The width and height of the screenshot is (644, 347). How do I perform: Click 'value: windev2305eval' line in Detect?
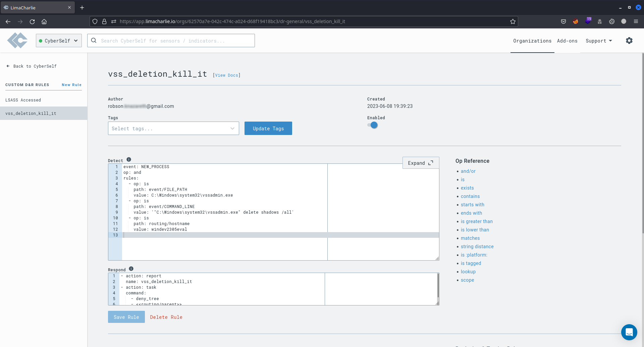(160, 229)
